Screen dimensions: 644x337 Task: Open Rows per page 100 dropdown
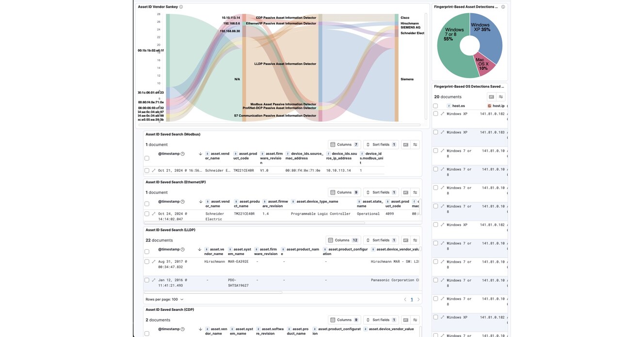[x=164, y=300]
